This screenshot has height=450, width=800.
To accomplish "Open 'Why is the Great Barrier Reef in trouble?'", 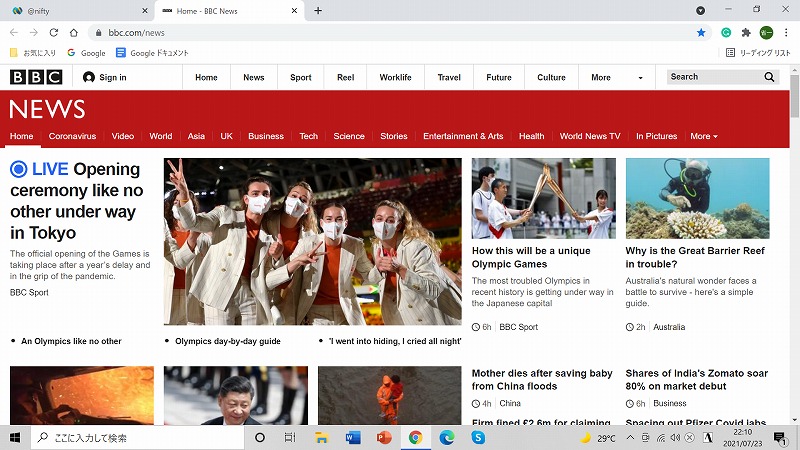I will pyautogui.click(x=695, y=258).
